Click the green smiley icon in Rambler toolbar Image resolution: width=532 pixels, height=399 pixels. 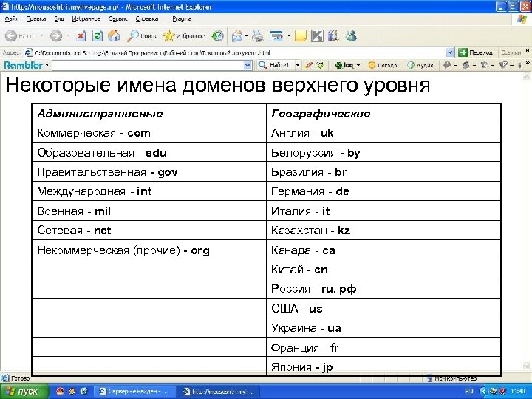320,65
